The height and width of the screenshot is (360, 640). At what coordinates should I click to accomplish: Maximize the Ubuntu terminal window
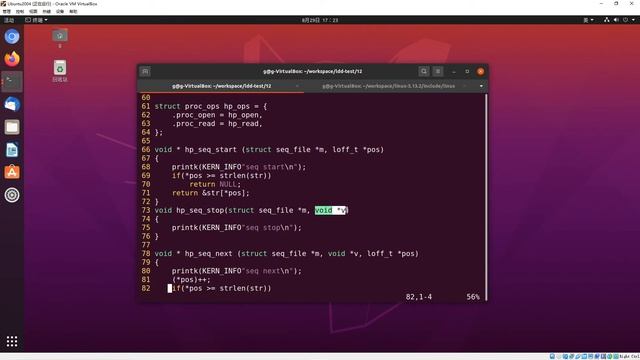[467, 71]
